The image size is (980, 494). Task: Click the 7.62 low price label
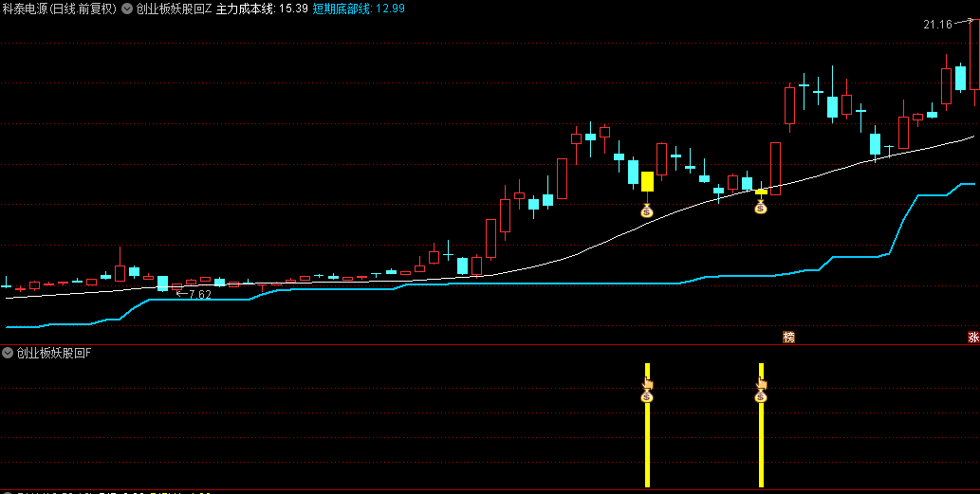point(200,295)
